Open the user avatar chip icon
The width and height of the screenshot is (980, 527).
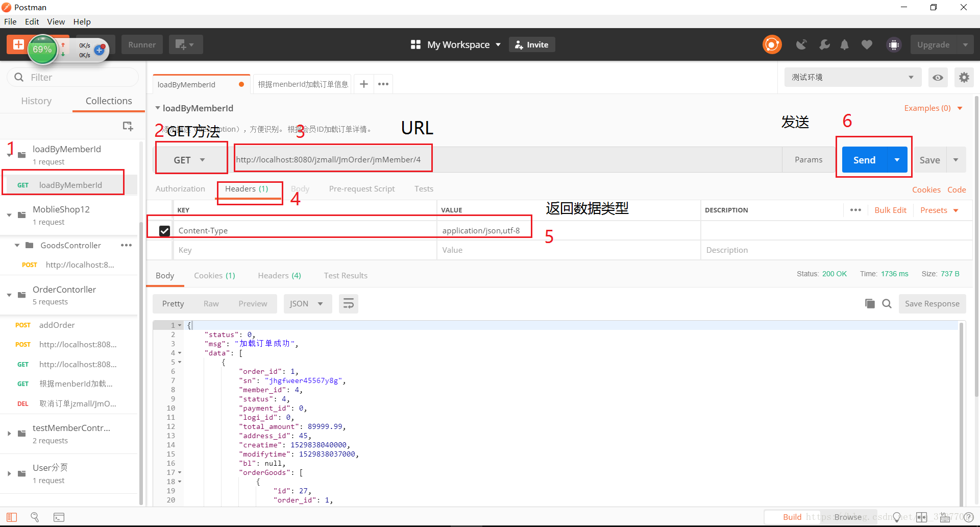coord(894,45)
